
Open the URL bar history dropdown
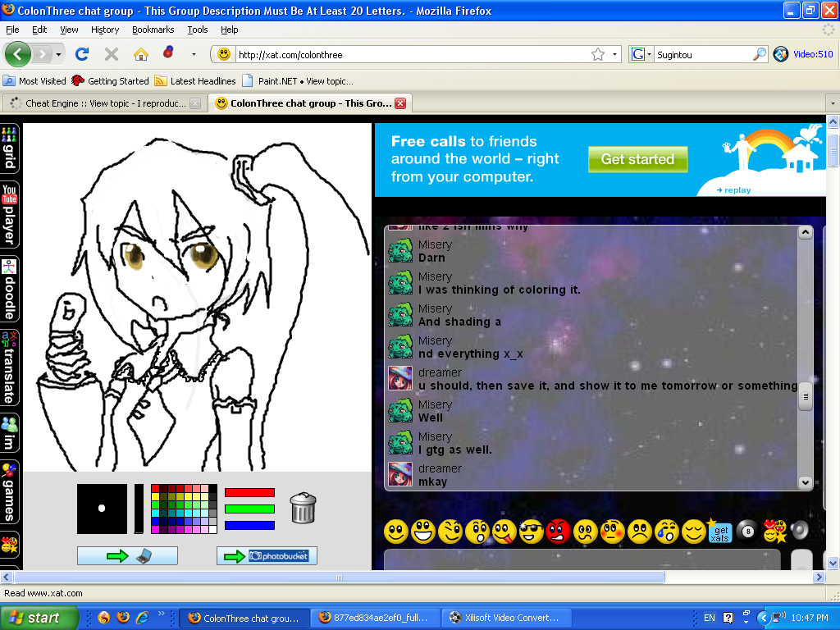point(616,55)
